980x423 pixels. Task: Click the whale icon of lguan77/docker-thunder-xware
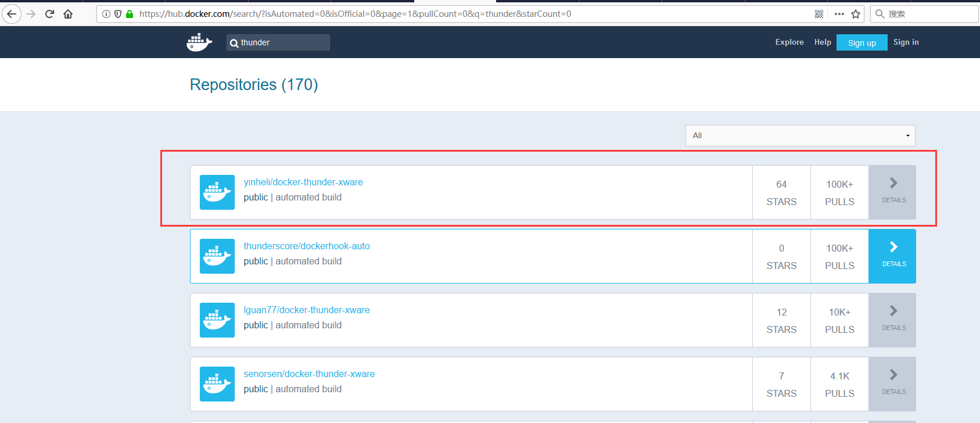point(217,320)
